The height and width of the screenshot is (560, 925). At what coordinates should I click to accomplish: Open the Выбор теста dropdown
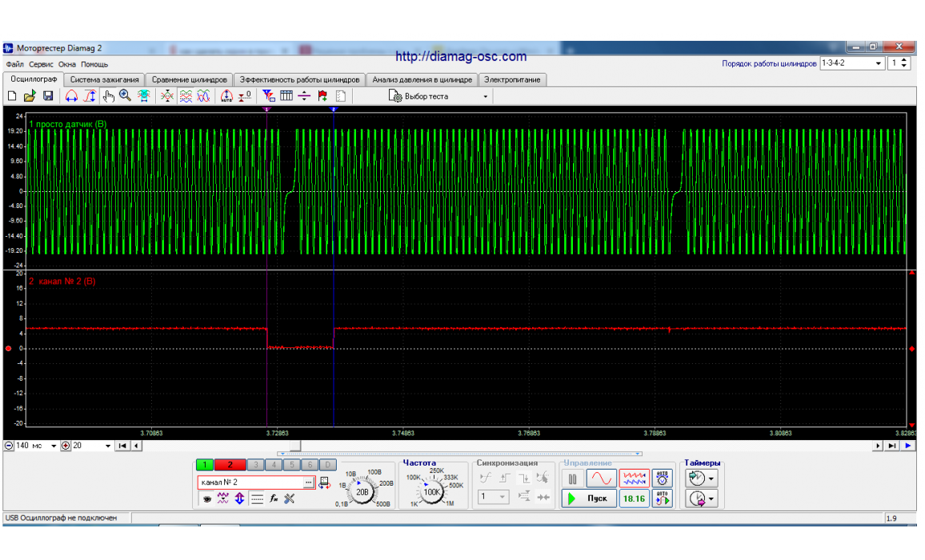pos(438,96)
